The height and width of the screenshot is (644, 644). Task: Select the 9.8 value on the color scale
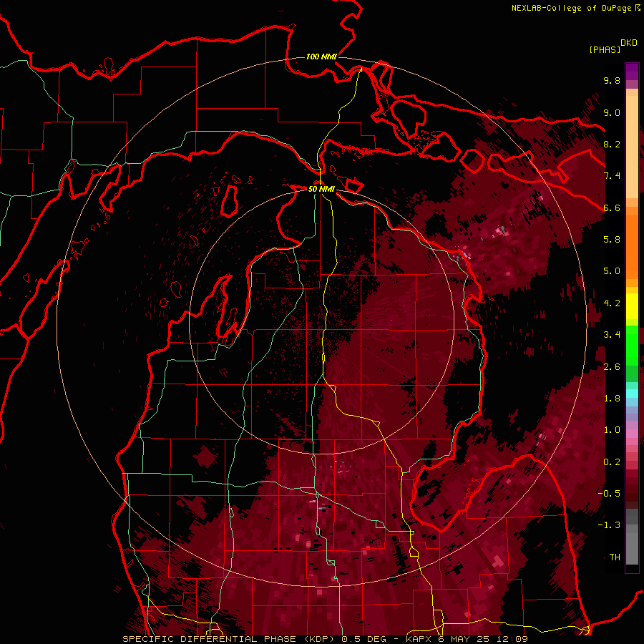pos(612,81)
